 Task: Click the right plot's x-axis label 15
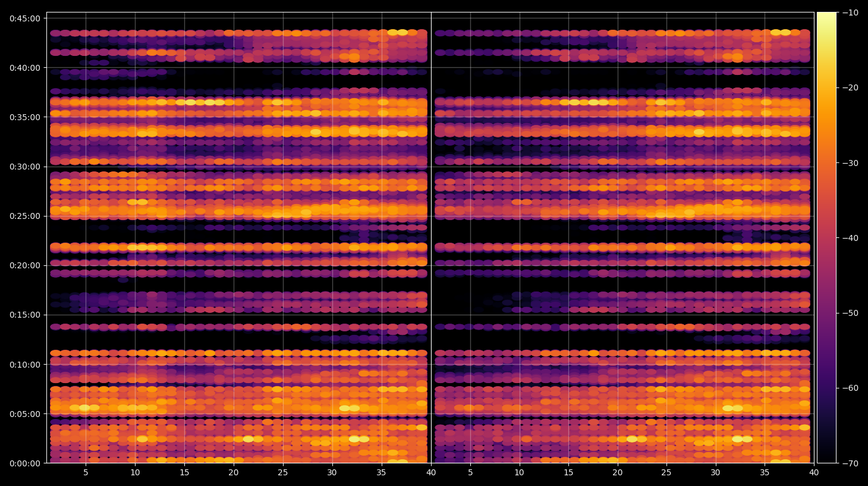click(568, 473)
